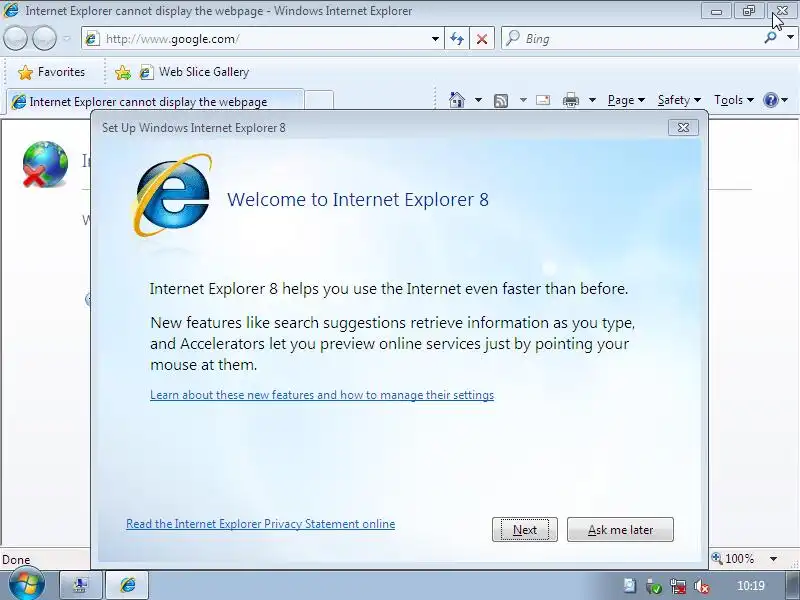Click the RSS Feeds toolbar icon
This screenshot has height=600, width=800.
501,101
